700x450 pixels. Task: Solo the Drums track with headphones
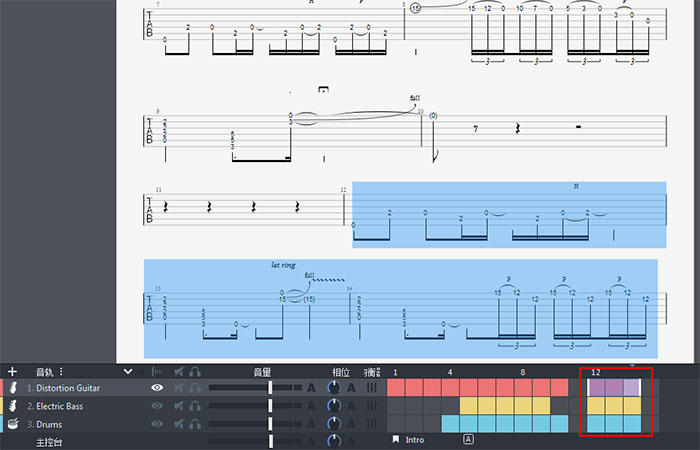pyautogui.click(x=194, y=424)
